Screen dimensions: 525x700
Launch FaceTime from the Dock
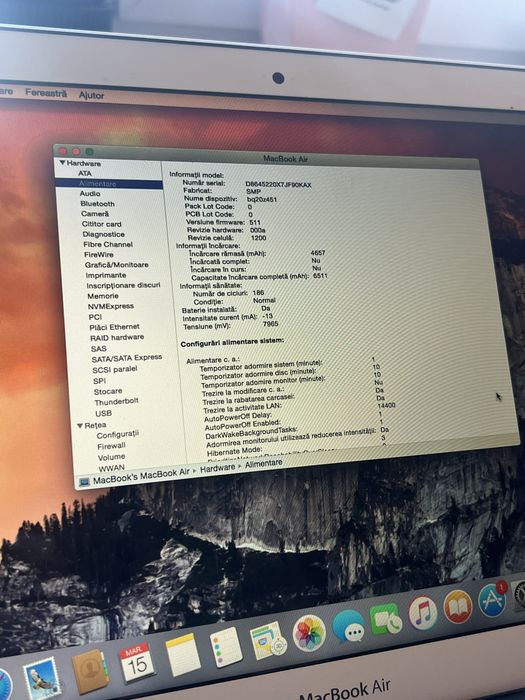pos(386,619)
